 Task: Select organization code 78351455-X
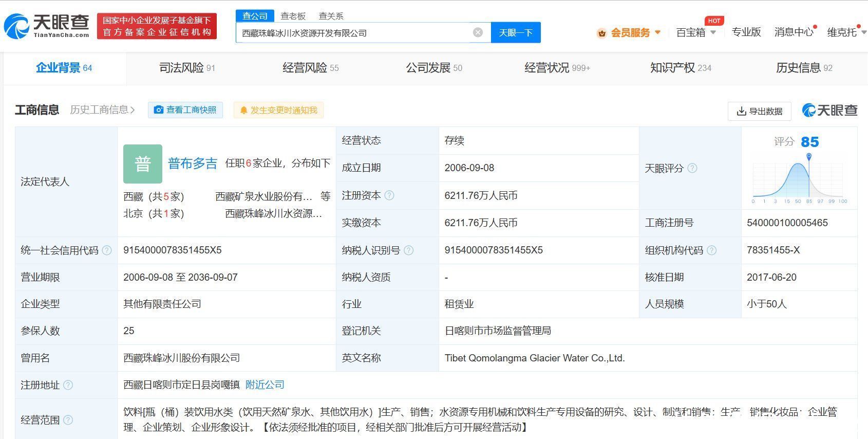coord(773,250)
